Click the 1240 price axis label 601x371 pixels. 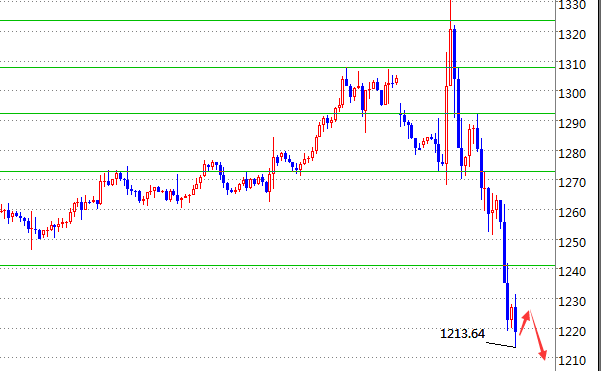[572, 271]
